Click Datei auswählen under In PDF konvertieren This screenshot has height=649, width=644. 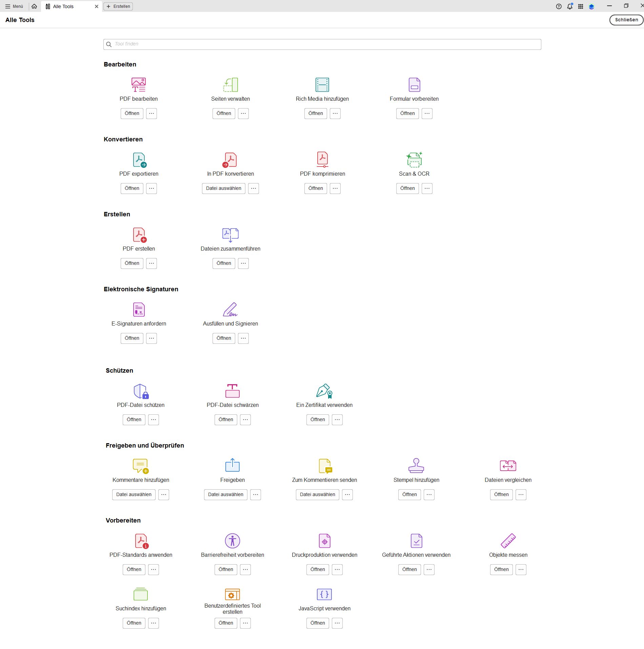click(223, 188)
